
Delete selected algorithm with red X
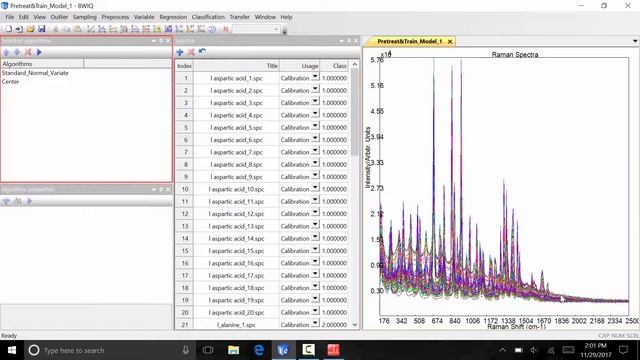(28, 52)
